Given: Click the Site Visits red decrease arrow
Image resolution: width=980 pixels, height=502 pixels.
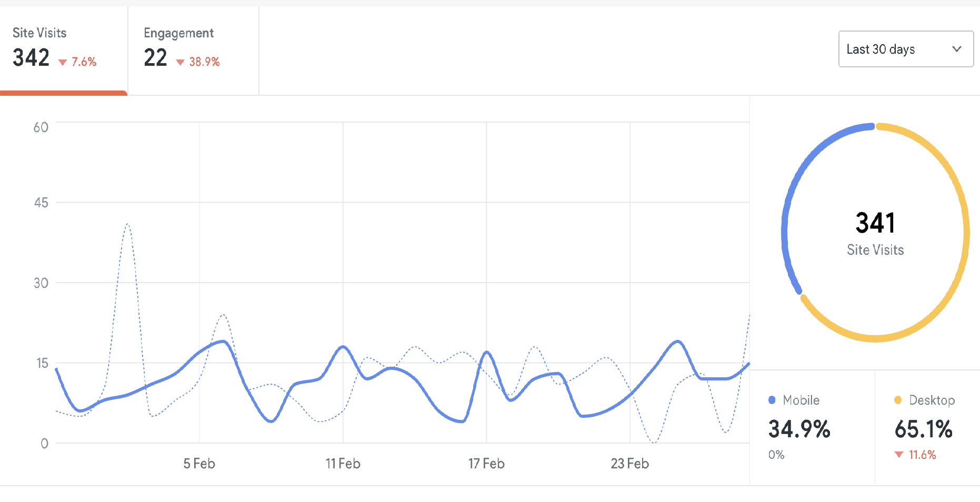Looking at the screenshot, I should (x=63, y=63).
